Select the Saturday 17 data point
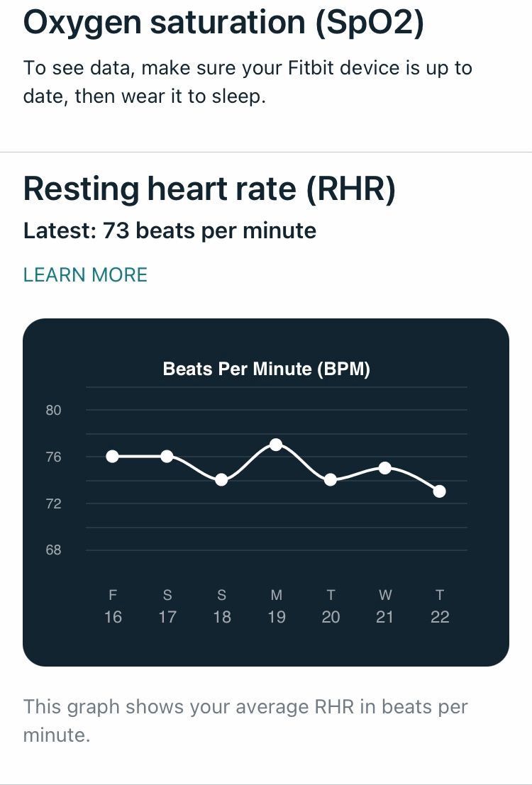 pos(167,456)
